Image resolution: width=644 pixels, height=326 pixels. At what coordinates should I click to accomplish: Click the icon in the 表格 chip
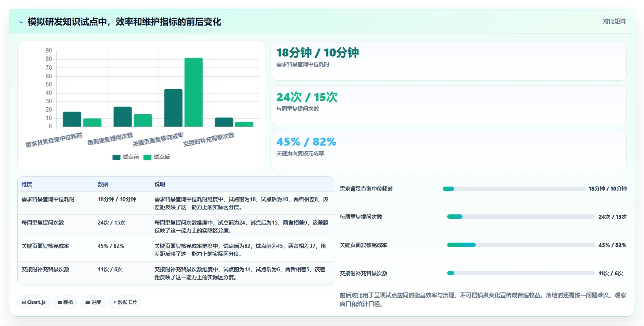click(59, 303)
